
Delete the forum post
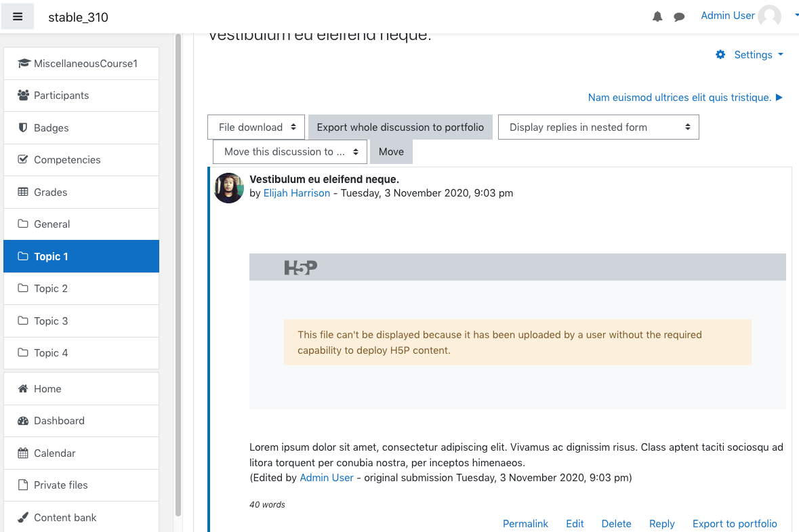pyautogui.click(x=616, y=523)
